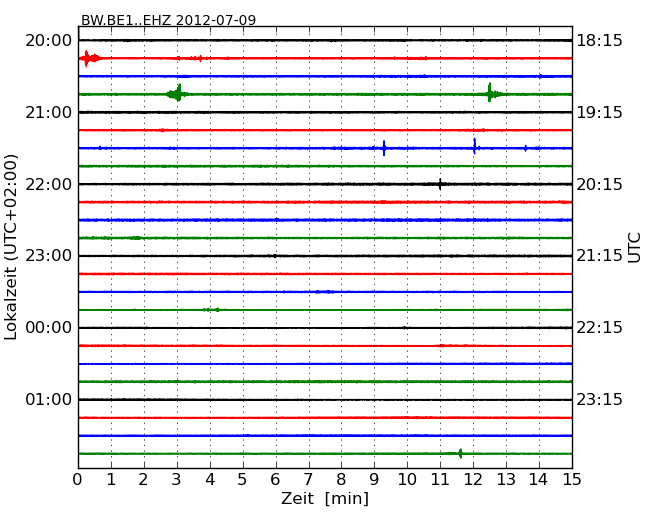Click the vertical UTC axis label

(634, 248)
